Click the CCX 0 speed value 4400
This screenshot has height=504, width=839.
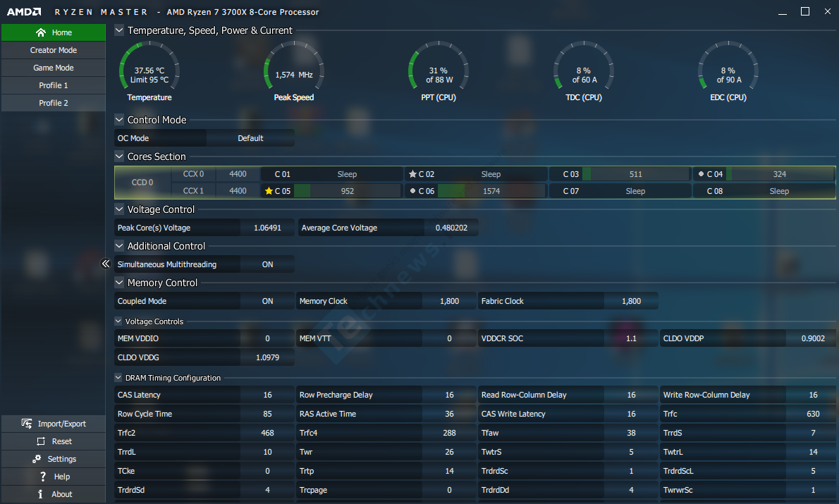click(x=238, y=174)
